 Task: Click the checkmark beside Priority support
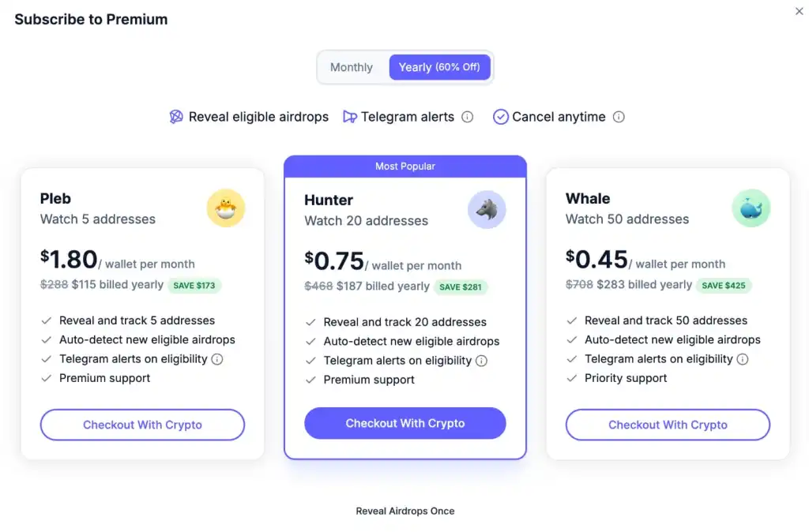(571, 378)
